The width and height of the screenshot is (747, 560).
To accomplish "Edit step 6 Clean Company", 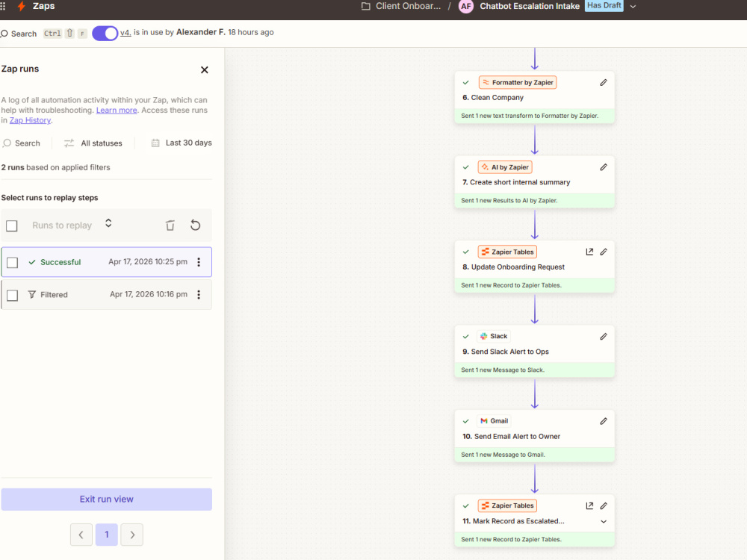I will [604, 82].
